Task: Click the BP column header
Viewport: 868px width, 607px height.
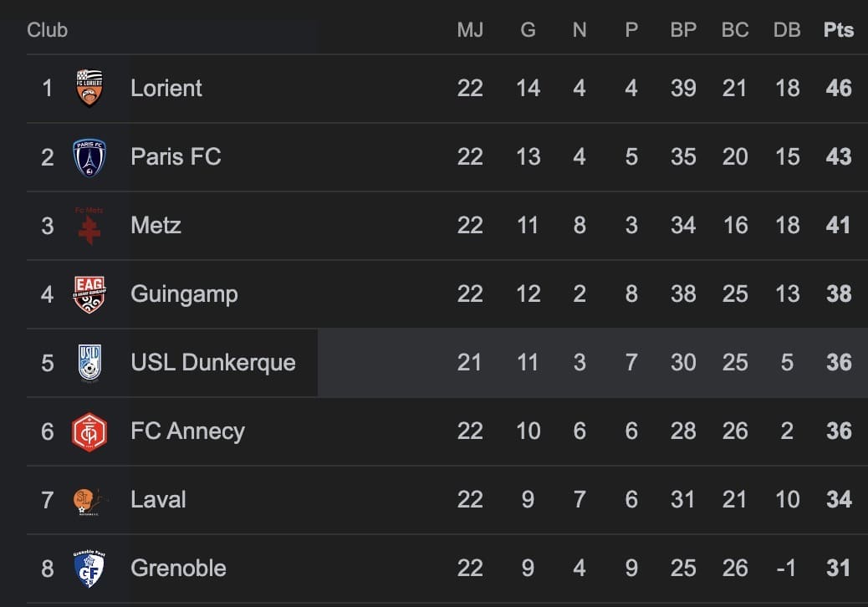Action: (x=683, y=30)
